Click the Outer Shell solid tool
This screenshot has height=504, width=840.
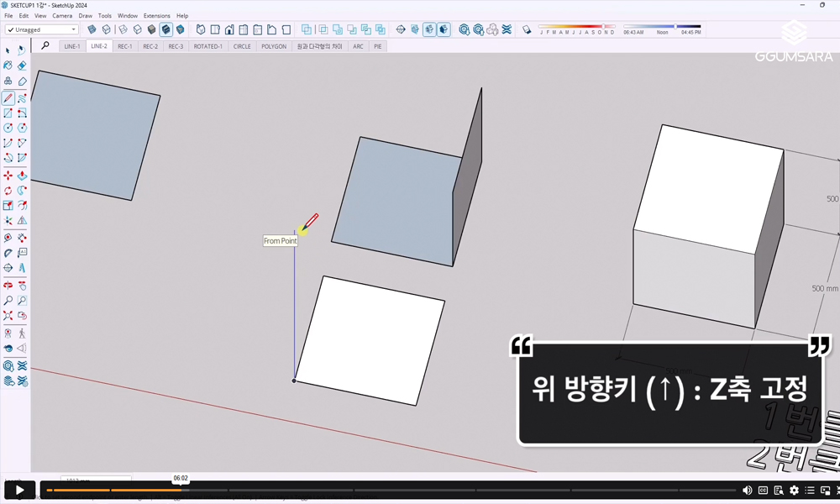point(306,29)
